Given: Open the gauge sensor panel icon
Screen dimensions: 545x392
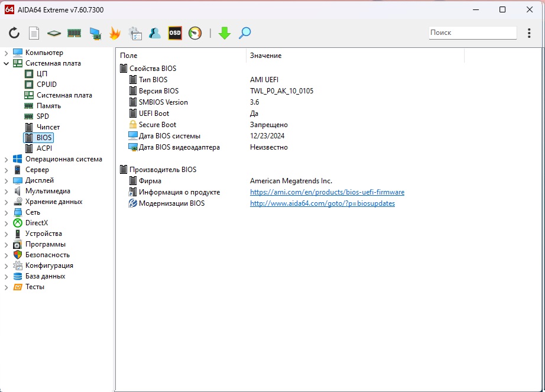Looking at the screenshot, I should point(195,33).
